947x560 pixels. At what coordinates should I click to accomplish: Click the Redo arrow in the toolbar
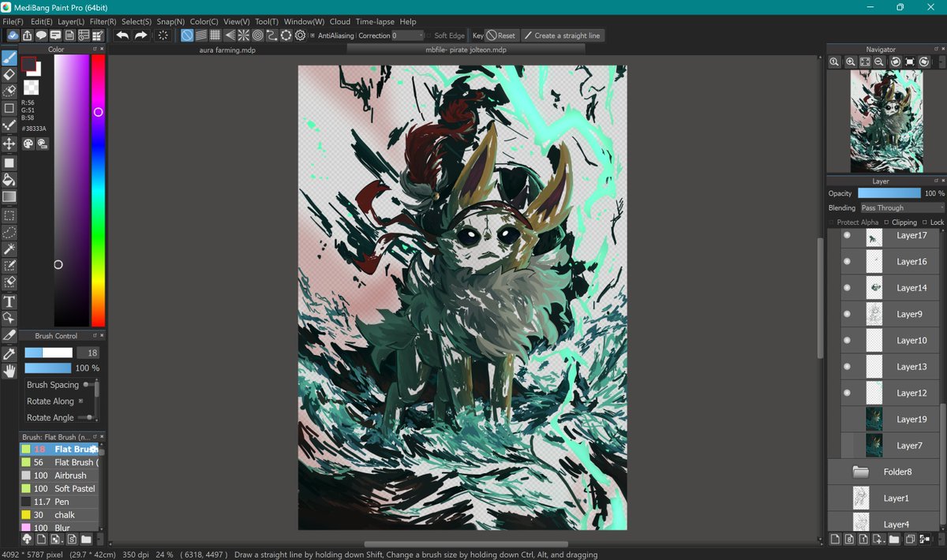pos(140,35)
